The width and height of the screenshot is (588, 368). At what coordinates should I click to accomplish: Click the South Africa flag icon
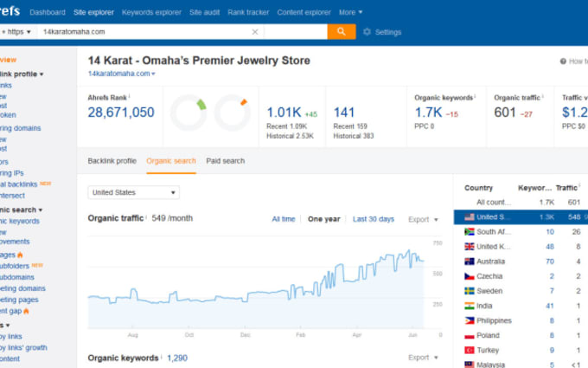(470, 232)
